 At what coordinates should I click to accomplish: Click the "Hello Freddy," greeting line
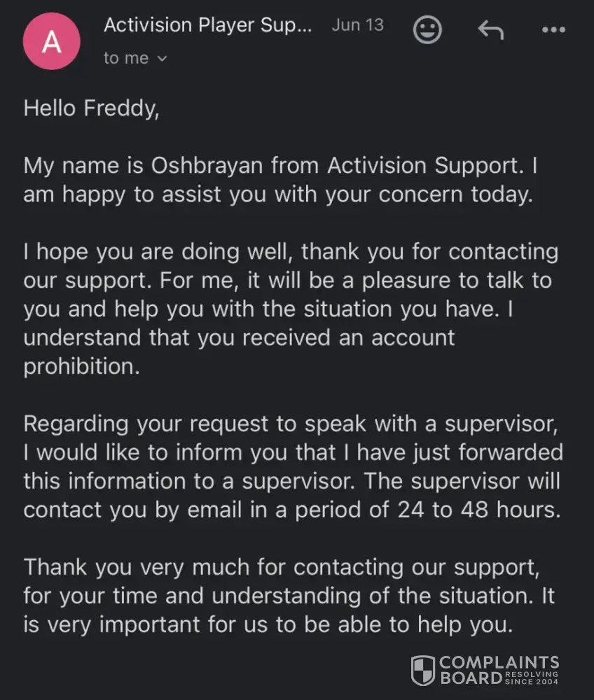click(x=92, y=108)
